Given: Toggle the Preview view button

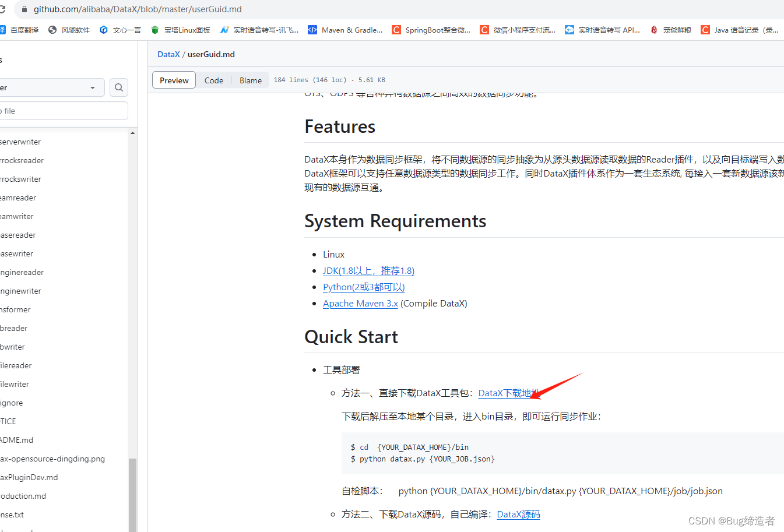Looking at the screenshot, I should (174, 80).
